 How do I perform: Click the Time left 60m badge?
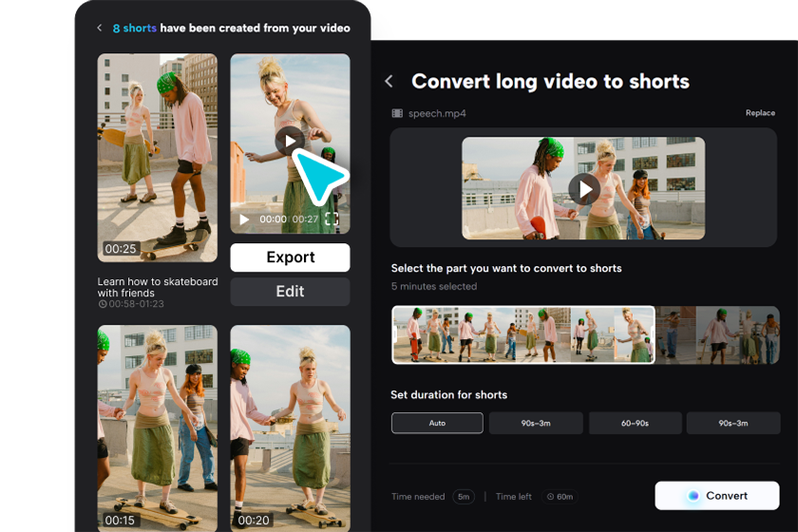[560, 496]
